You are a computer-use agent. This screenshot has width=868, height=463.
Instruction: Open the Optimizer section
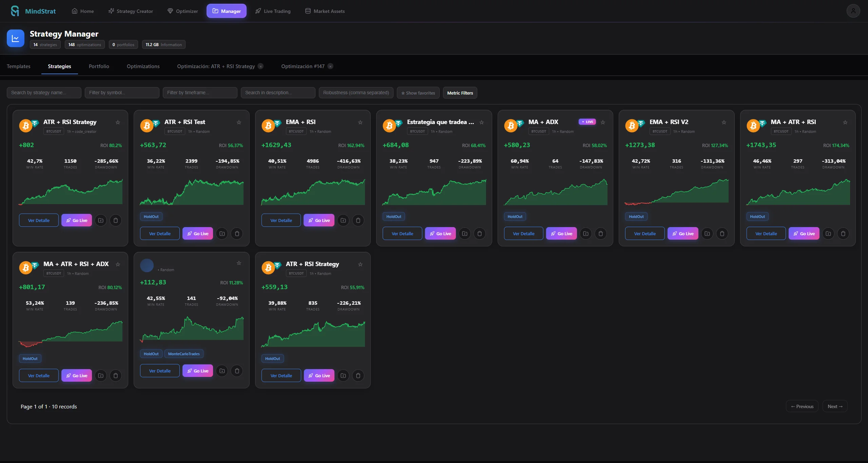182,11
